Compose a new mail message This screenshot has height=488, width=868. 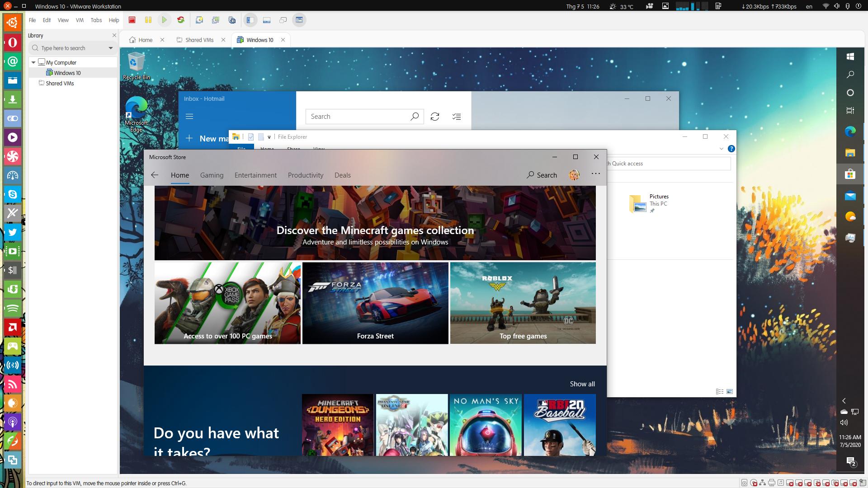point(207,138)
